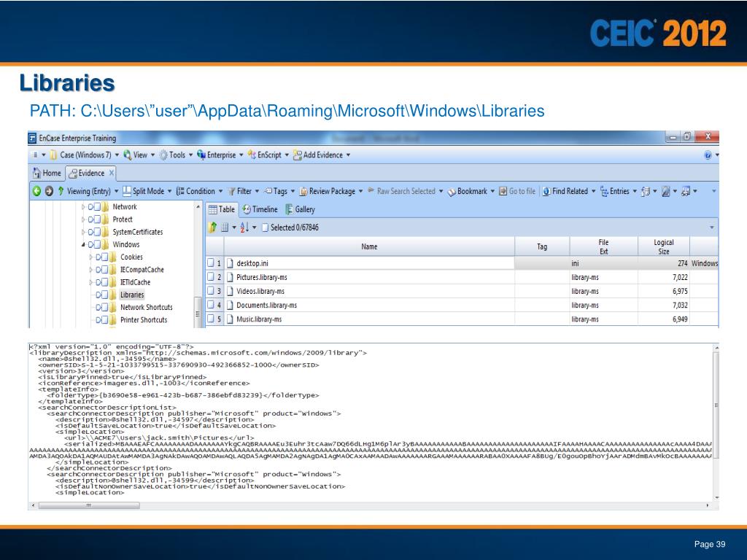The width and height of the screenshot is (747, 560).
Task: Close the Evidence tab
Action: coord(112,173)
